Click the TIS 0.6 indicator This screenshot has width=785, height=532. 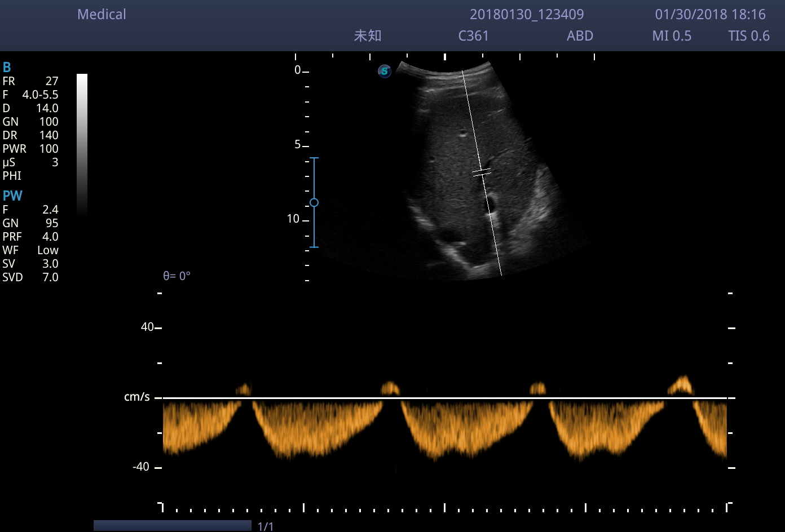(749, 36)
